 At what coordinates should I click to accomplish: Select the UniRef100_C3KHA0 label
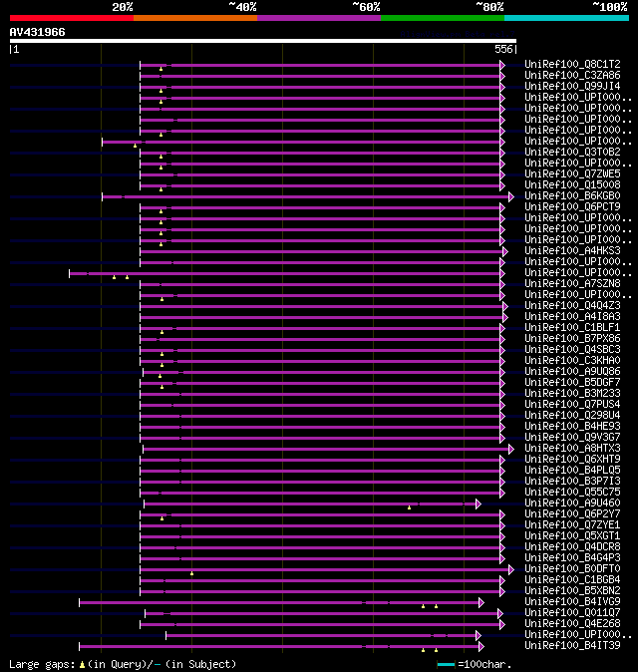(572, 361)
